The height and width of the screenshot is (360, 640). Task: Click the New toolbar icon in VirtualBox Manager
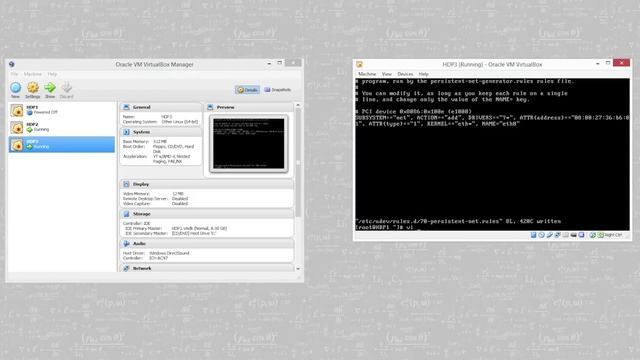pos(16,87)
